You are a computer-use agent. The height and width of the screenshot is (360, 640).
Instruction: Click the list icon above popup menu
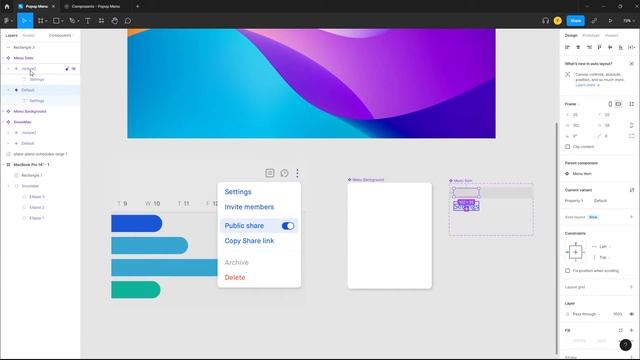(x=270, y=173)
